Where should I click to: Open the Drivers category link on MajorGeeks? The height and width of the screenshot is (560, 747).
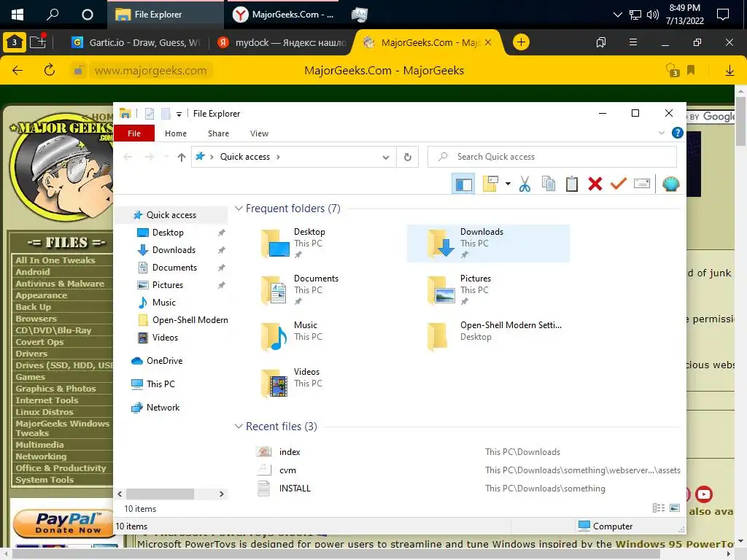[x=31, y=354]
